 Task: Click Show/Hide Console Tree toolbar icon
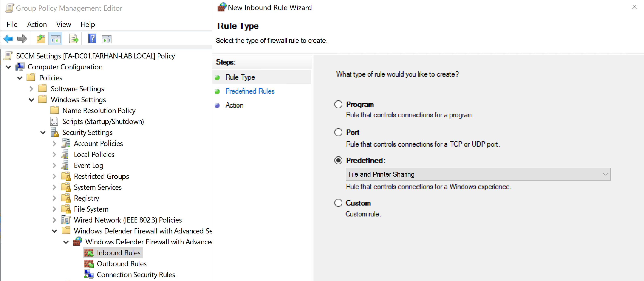coord(55,39)
